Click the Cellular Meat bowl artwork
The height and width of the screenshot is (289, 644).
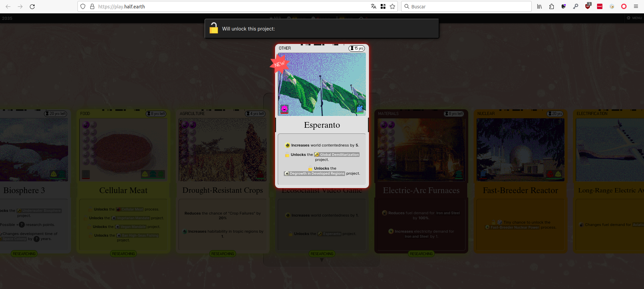point(123,150)
